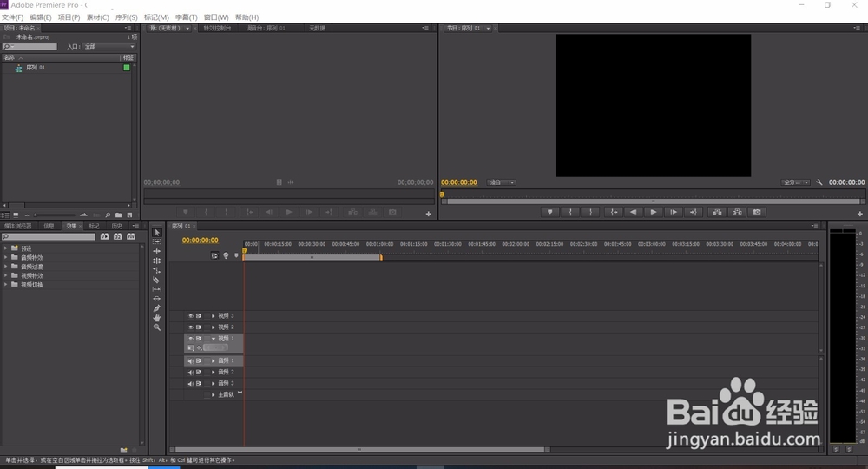
Task: Filter effects by YUV badge
Action: 131,236
